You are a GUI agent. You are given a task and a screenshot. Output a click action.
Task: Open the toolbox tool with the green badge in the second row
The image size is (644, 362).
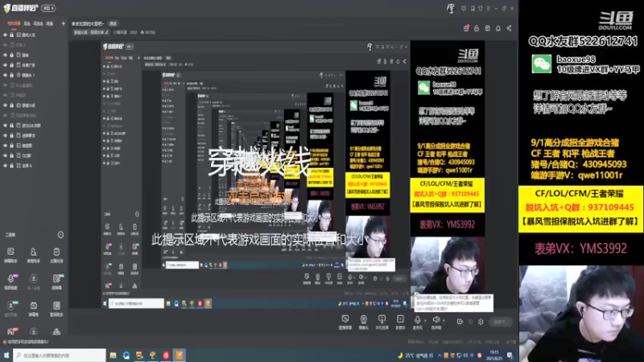click(x=56, y=281)
